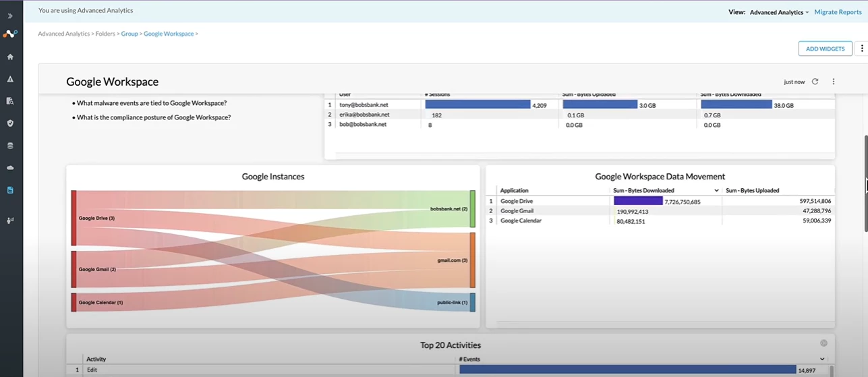868x377 pixels.
Task: Click the Application column header
Action: pyautogui.click(x=514, y=191)
